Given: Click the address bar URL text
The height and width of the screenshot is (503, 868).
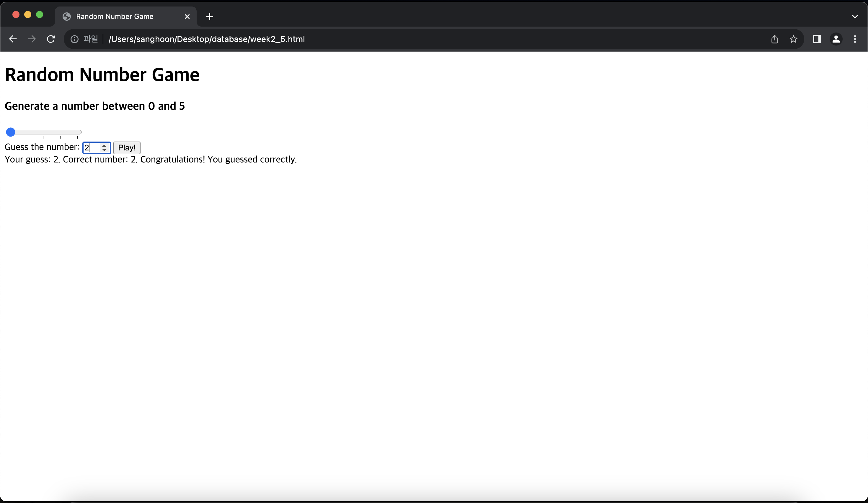Looking at the screenshot, I should 207,39.
